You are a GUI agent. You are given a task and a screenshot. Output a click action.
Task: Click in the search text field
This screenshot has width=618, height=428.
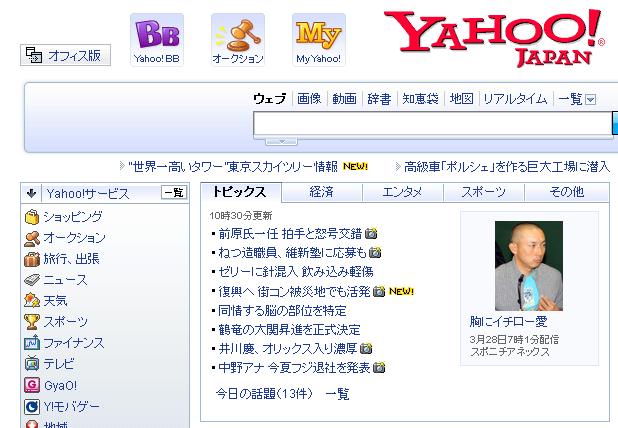[x=432, y=123]
